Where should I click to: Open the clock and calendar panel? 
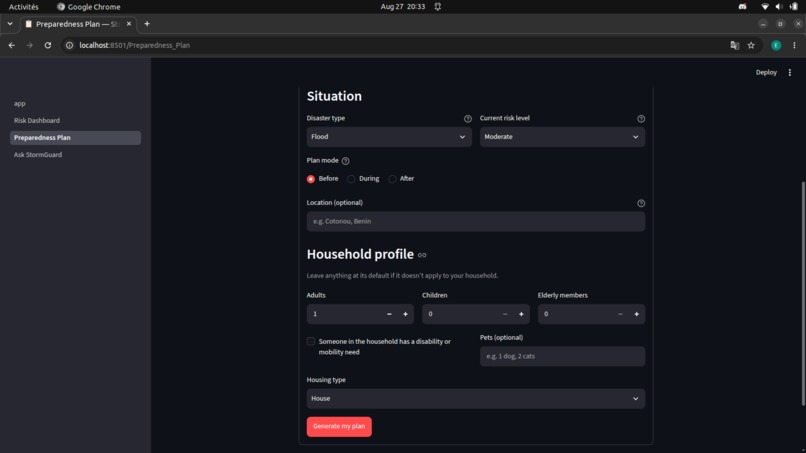pos(402,7)
